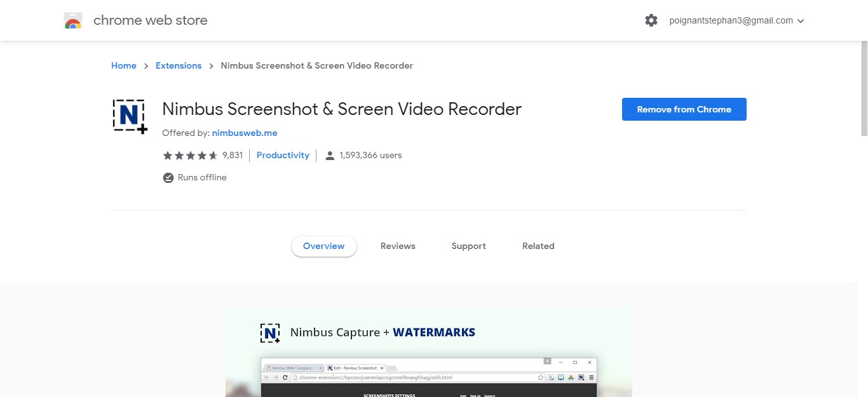The width and height of the screenshot is (868, 397).
Task: Click the "Runs offline" label
Action: [202, 178]
